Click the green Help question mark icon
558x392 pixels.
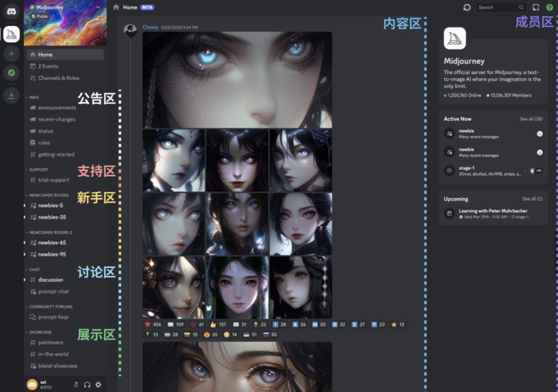tap(549, 7)
